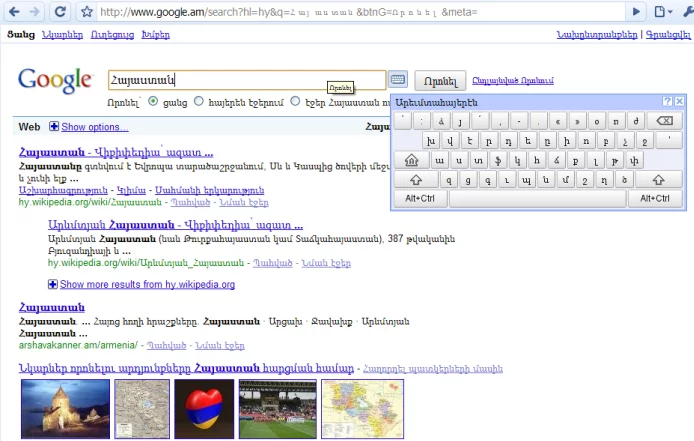Image resolution: width=694 pixels, height=441 pixels.
Task: Click the caps lock house key
Action: click(x=411, y=160)
